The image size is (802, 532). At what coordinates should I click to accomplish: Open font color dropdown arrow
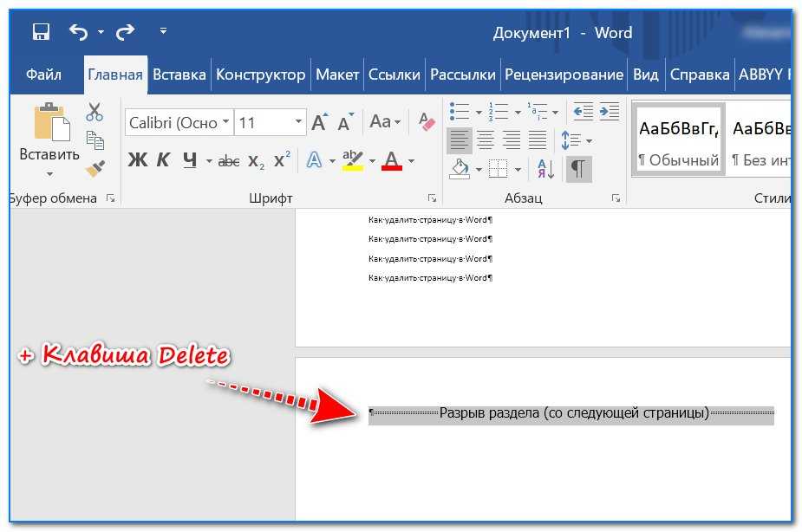(411, 161)
